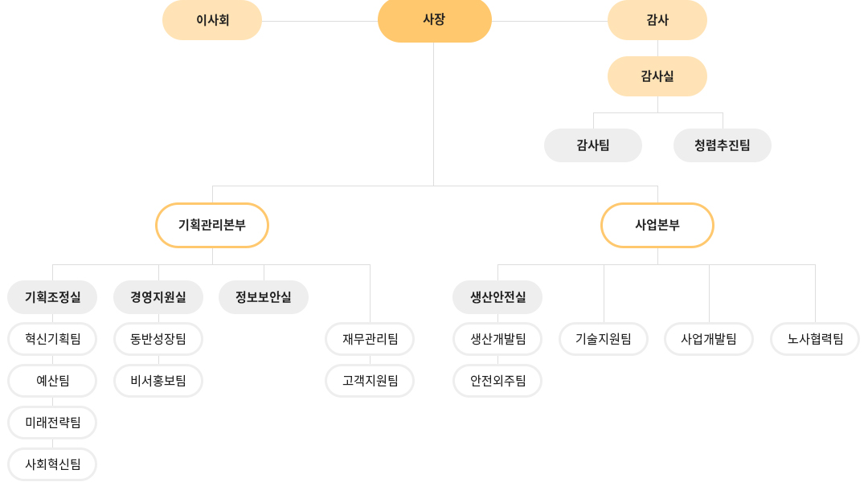Click the 사회혁신팀 team box
The width and height of the screenshot is (868, 482).
point(52,464)
